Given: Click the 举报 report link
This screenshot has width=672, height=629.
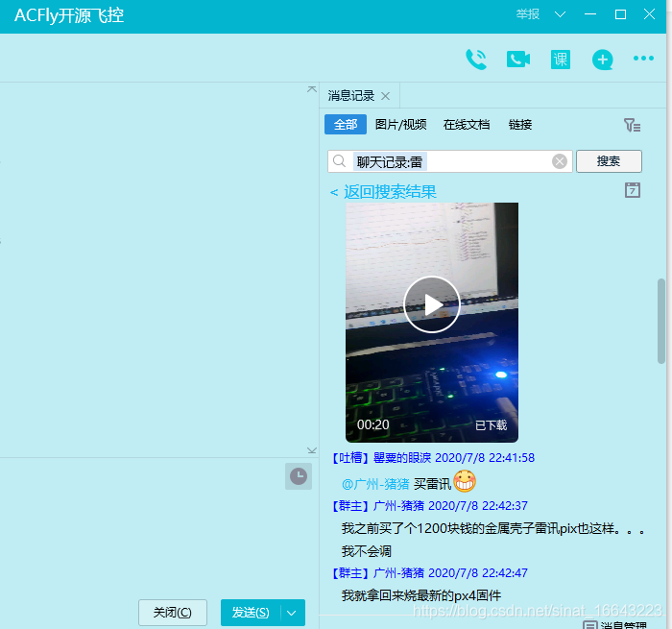Looking at the screenshot, I should [x=528, y=14].
